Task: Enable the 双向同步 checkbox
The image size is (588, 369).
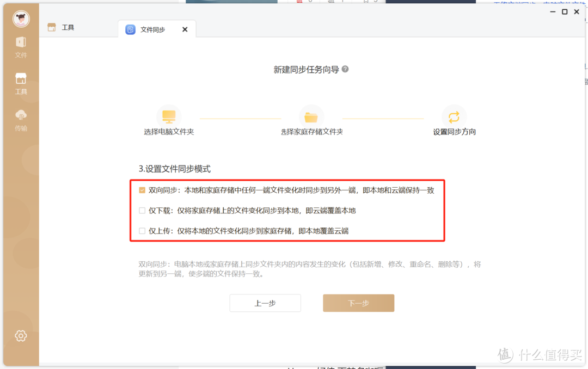Action: [142, 190]
